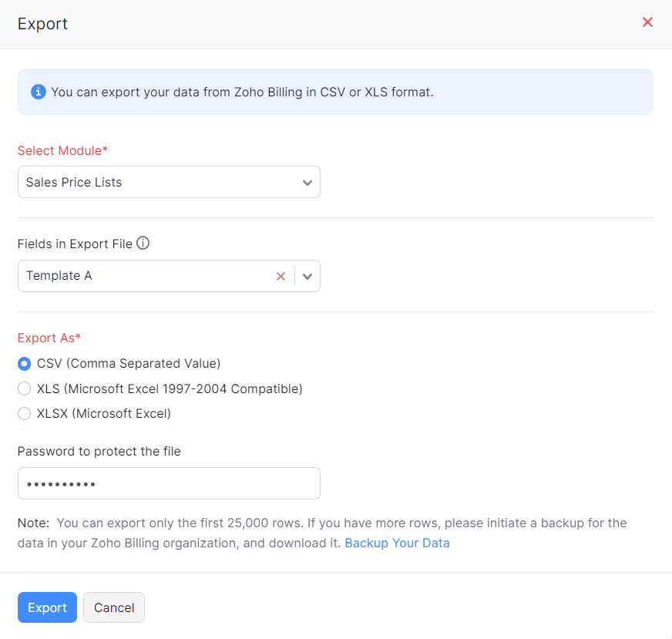The image size is (672, 639).
Task: Click the Password to protect the file label
Action: (x=100, y=451)
